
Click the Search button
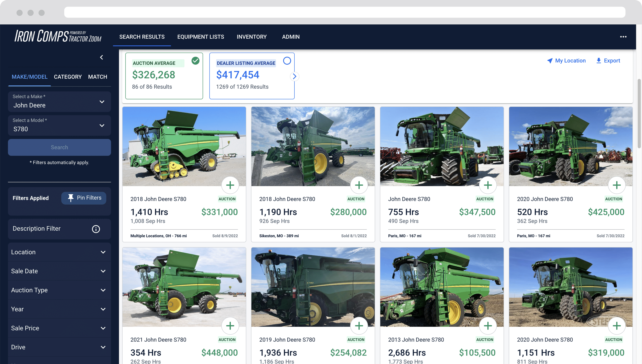pyautogui.click(x=59, y=147)
